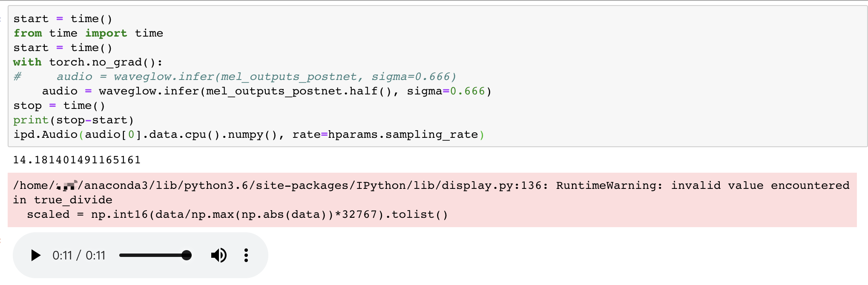The width and height of the screenshot is (868, 285).
Task: Open download options via the vertical dots icon
Action: pyautogui.click(x=246, y=255)
